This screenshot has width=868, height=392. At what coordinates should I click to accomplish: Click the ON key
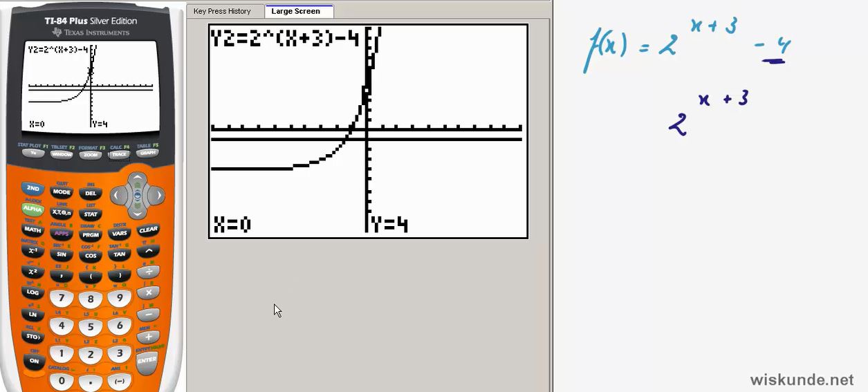33,360
